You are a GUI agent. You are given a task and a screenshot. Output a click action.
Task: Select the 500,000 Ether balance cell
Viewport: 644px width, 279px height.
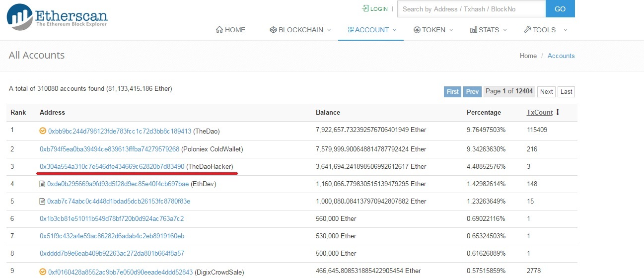(336, 253)
